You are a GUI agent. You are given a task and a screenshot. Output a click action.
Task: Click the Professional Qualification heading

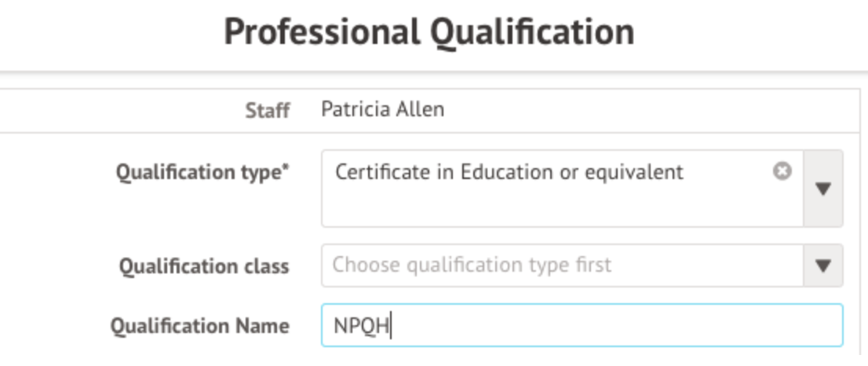pos(429,32)
